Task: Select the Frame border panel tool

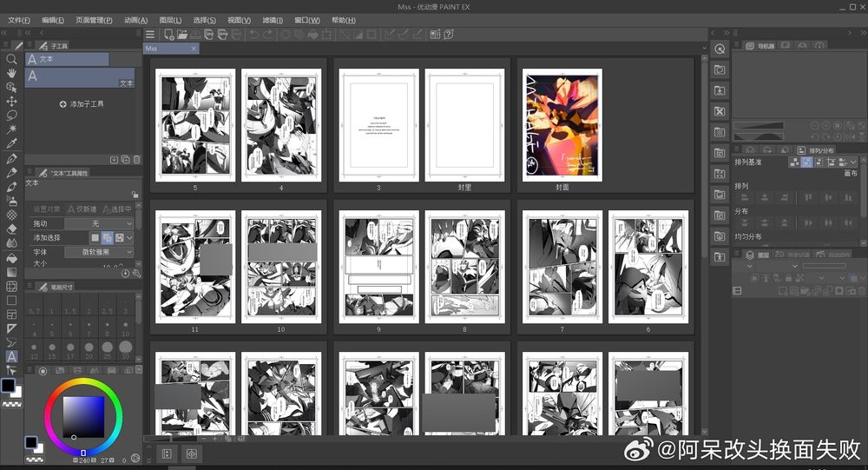Action: pyautogui.click(x=11, y=314)
